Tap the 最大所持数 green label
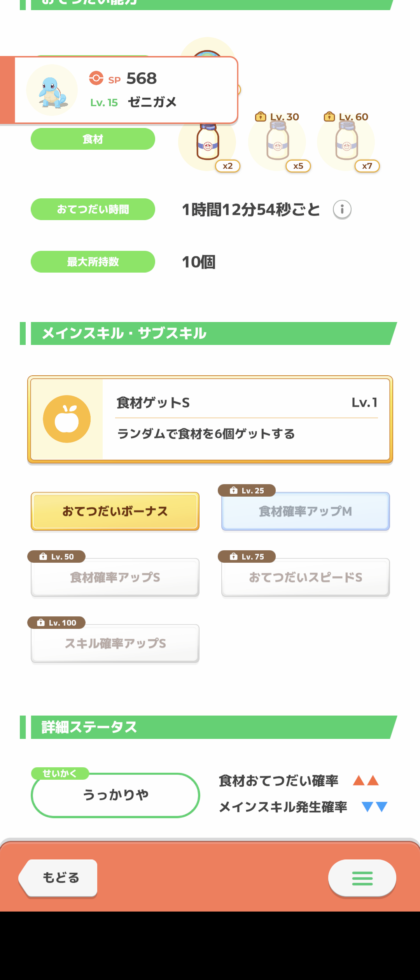 click(x=93, y=262)
